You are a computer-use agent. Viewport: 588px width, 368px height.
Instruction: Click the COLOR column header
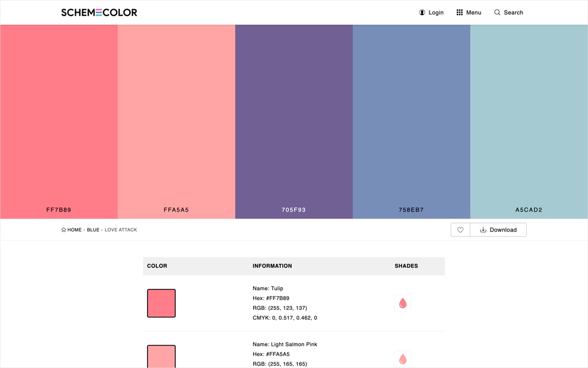pos(157,266)
